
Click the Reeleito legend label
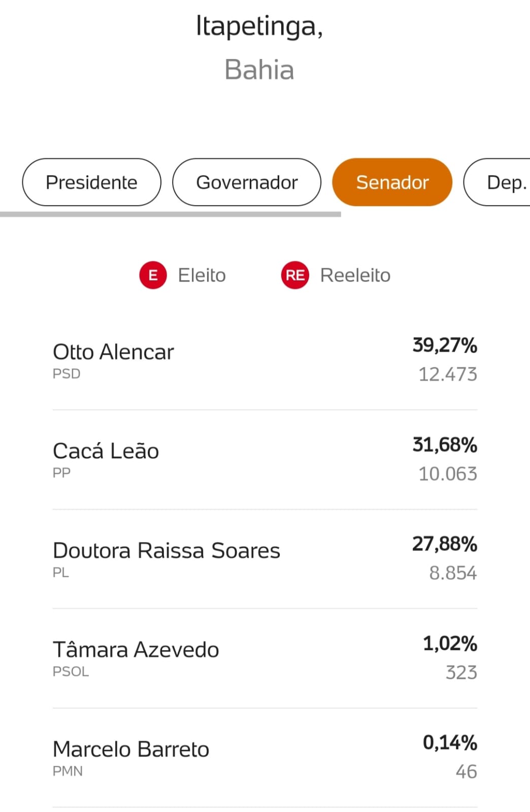(x=355, y=275)
